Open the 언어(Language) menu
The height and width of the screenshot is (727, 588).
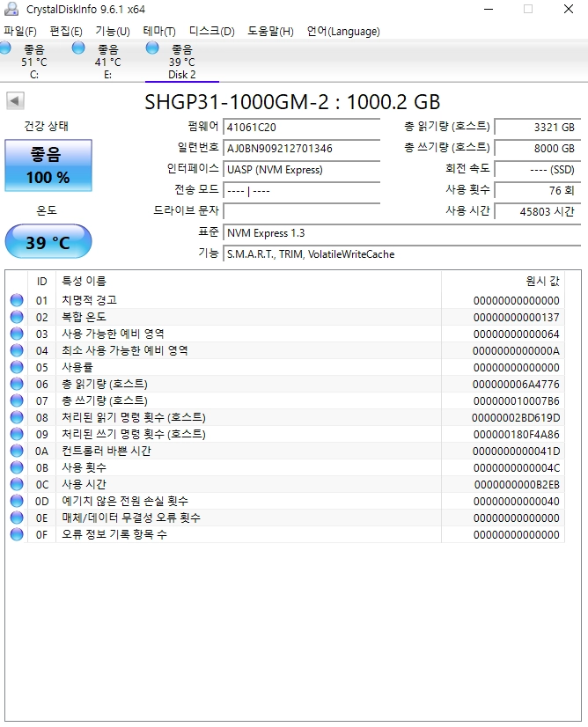point(343,31)
